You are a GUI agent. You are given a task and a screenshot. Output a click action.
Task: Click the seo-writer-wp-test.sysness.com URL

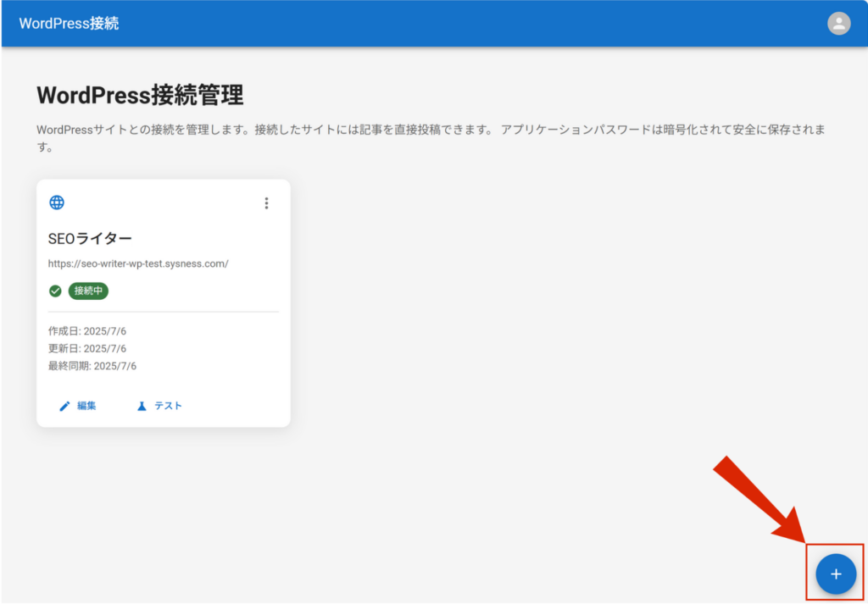[138, 263]
